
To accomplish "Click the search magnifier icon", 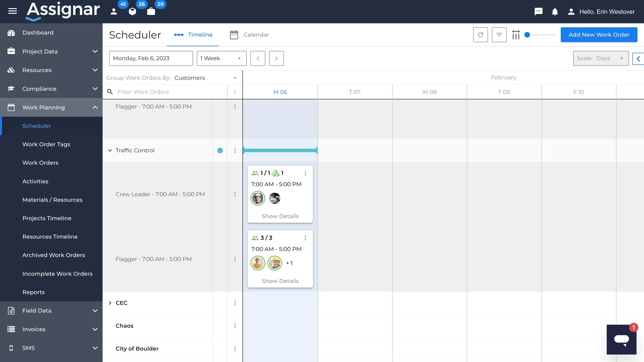I will click(110, 92).
